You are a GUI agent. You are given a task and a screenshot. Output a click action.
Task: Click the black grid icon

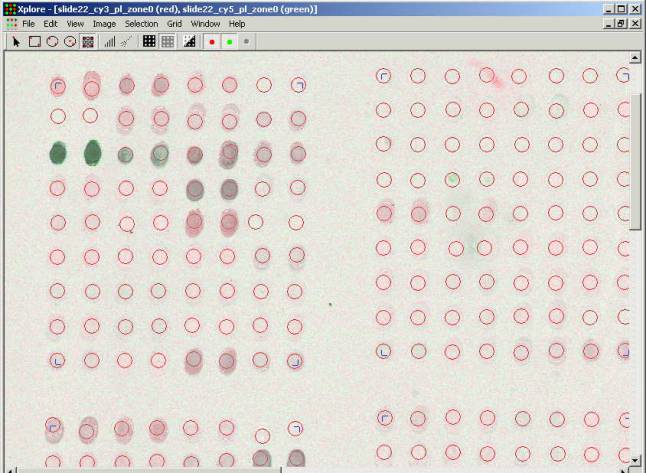tap(149, 41)
